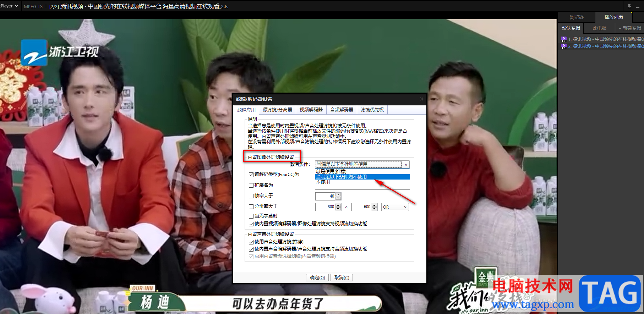Click the MPEG TS format label
This screenshot has width=644, height=314.
pyautogui.click(x=33, y=6)
